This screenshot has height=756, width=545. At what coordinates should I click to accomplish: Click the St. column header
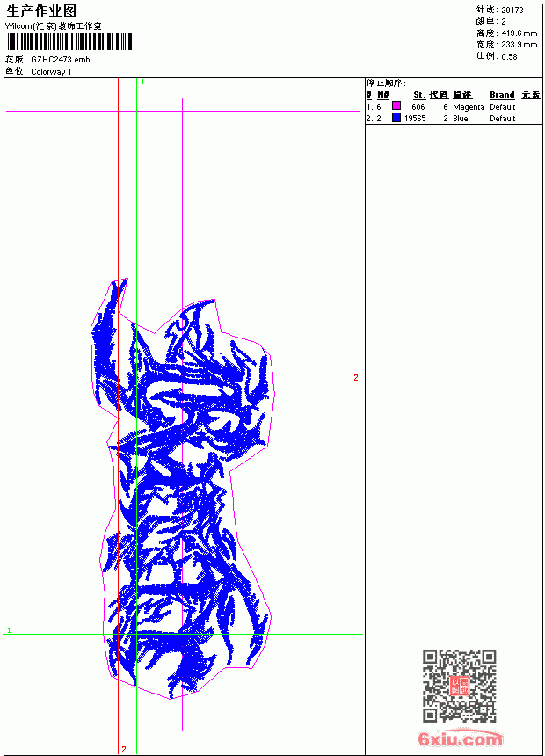419,95
